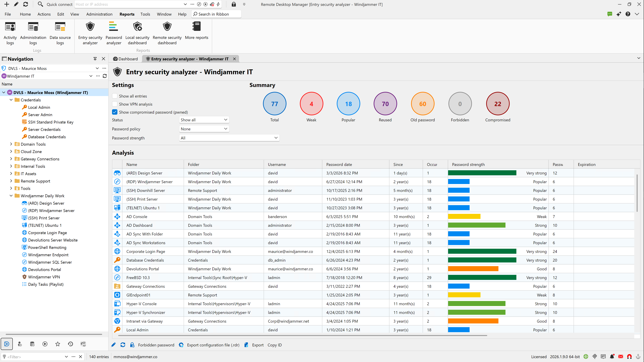Viewport: 644px width, 362px height.
Task: Enable Show VPN analysis
Action: tap(115, 104)
